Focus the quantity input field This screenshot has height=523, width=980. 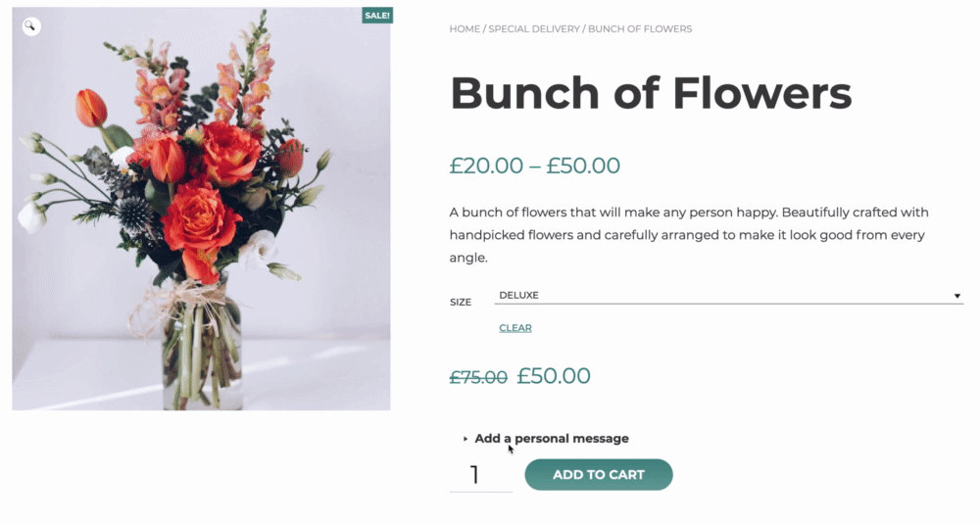click(480, 476)
